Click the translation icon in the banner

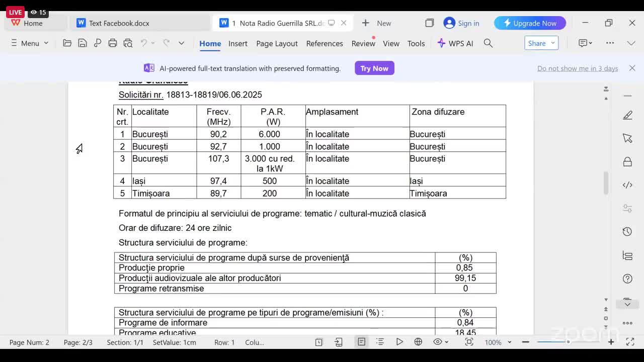point(149,68)
